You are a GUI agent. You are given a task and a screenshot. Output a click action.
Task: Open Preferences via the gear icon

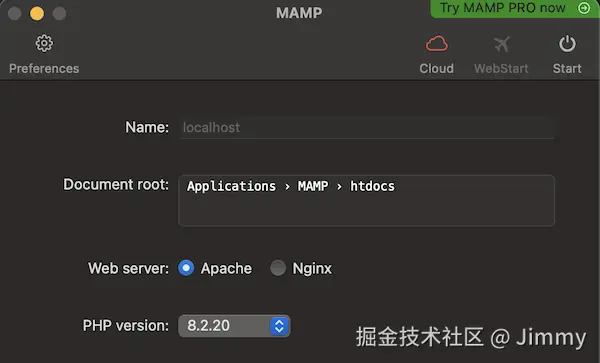coord(44,43)
